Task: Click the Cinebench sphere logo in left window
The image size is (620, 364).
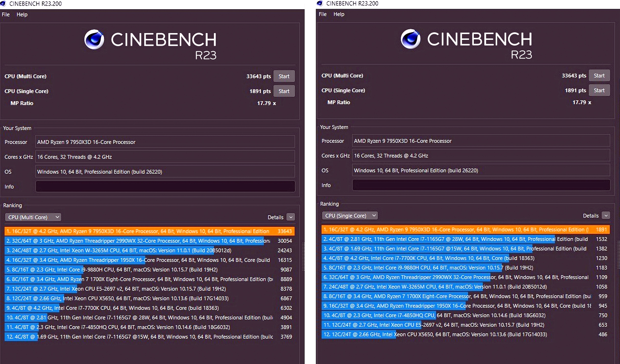Action: point(94,39)
